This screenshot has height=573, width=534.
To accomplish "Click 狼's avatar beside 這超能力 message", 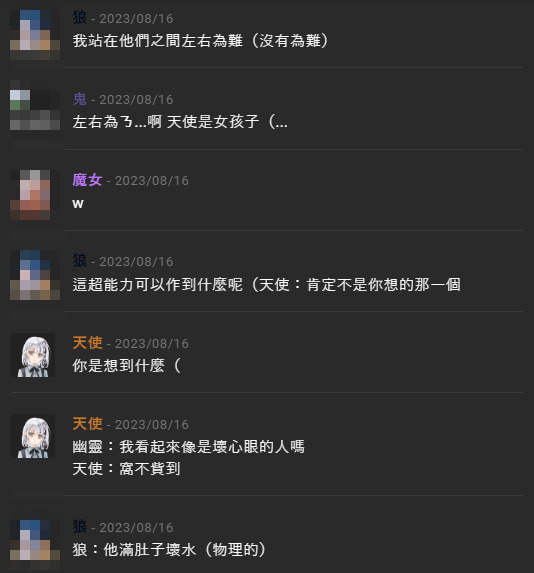I will click(35, 275).
